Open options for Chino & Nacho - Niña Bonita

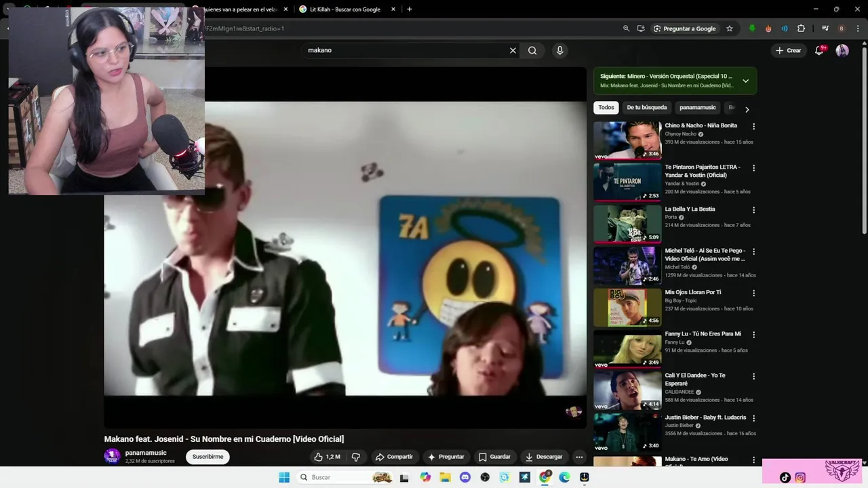click(x=753, y=126)
